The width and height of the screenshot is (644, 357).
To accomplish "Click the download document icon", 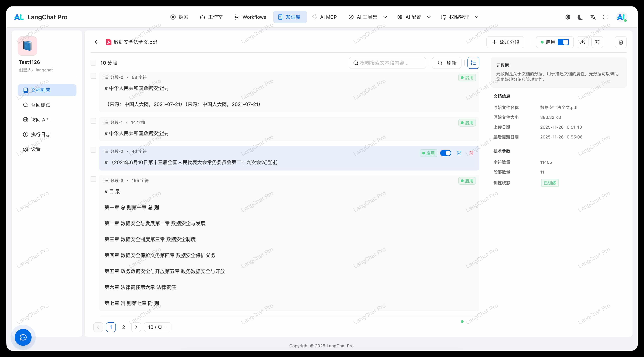I will point(583,42).
